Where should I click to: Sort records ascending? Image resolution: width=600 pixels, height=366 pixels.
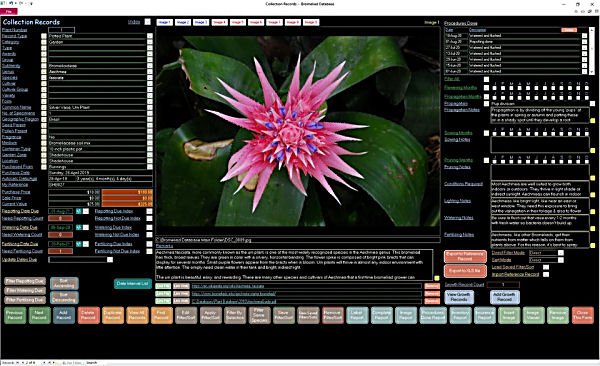click(x=64, y=283)
